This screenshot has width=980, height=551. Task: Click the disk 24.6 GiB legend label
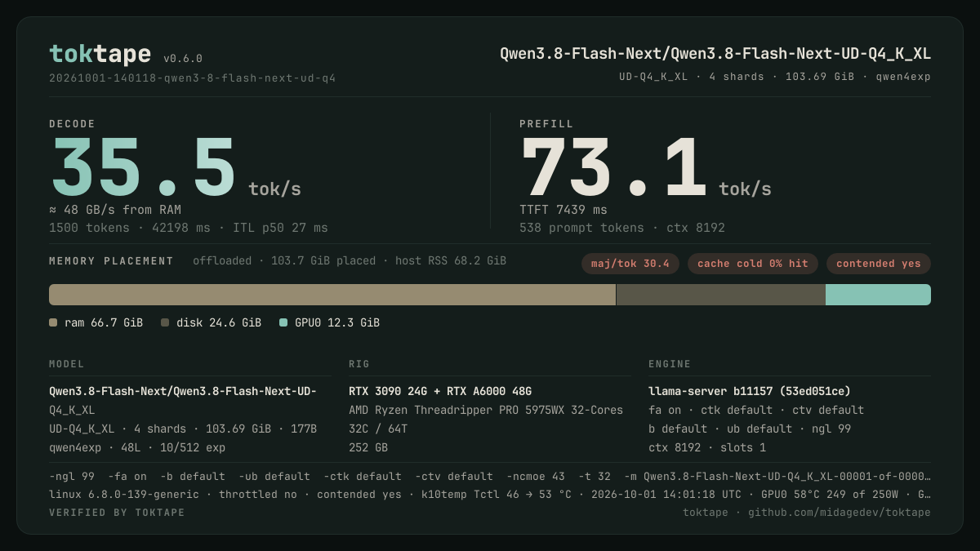[219, 322]
